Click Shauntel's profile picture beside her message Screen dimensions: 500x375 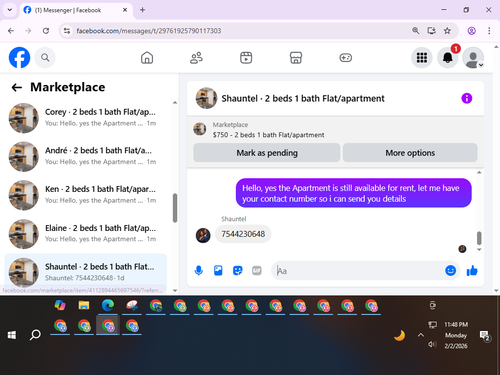pos(203,235)
